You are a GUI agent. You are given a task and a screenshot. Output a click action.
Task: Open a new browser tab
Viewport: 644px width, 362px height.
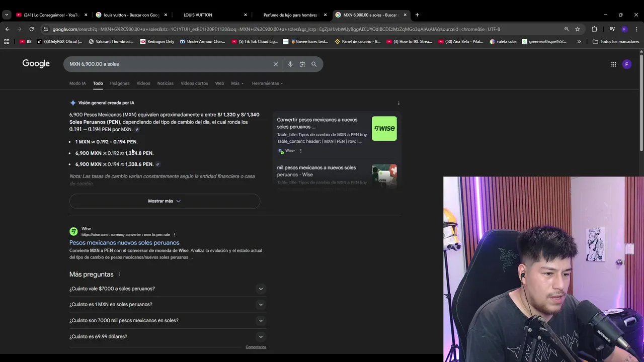point(417,15)
